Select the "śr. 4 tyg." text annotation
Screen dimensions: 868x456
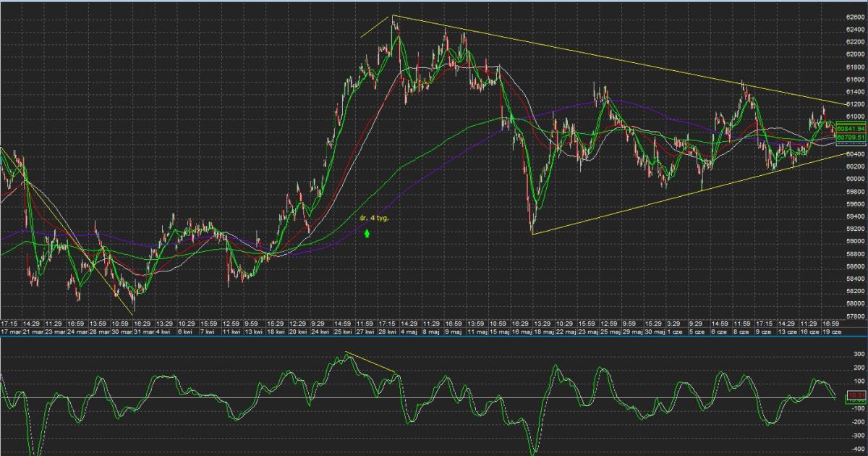coord(375,217)
